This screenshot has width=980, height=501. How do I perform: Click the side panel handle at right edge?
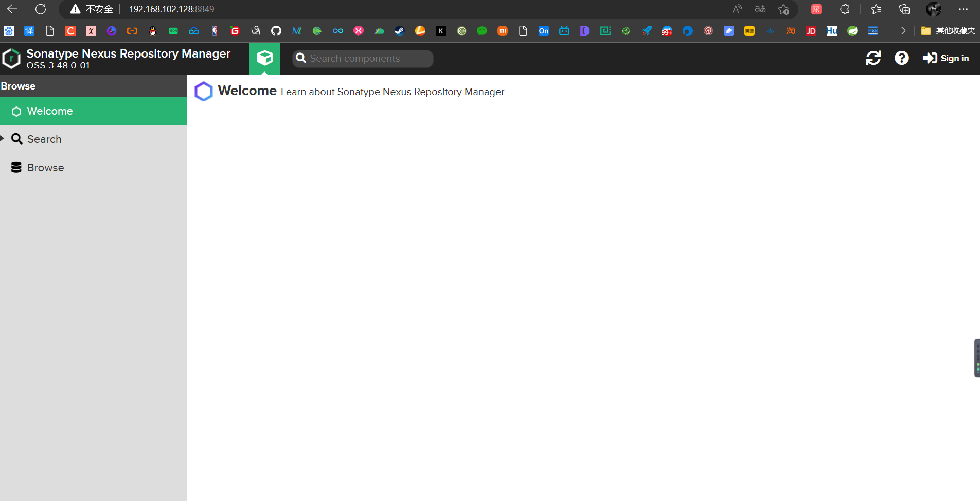point(977,358)
